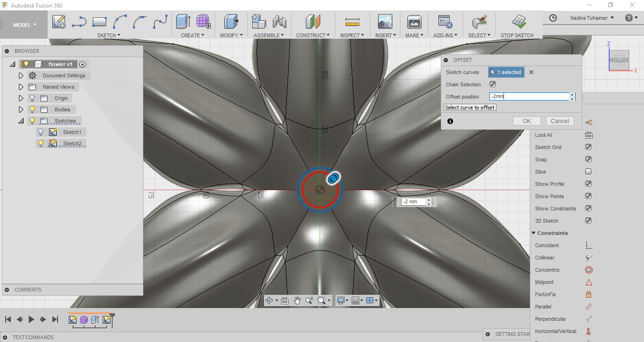Click the Create Form purple mesh icon
Viewport: 644px width, 342px height.
tap(203, 22)
